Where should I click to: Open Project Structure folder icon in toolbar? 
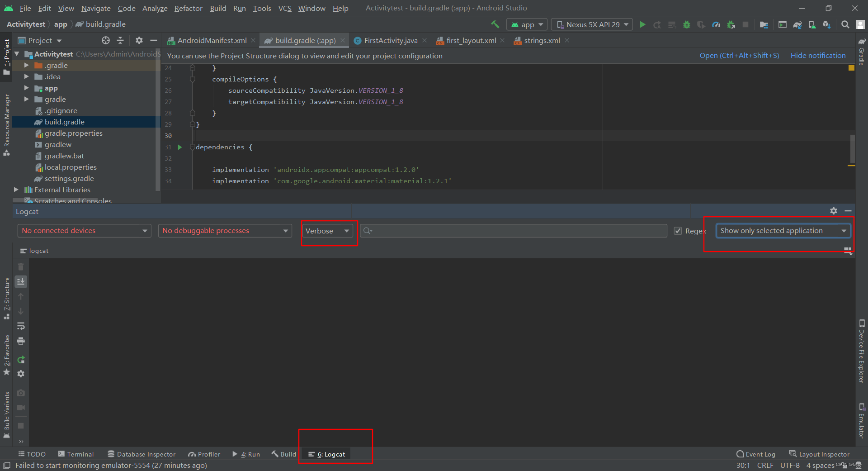pos(764,24)
